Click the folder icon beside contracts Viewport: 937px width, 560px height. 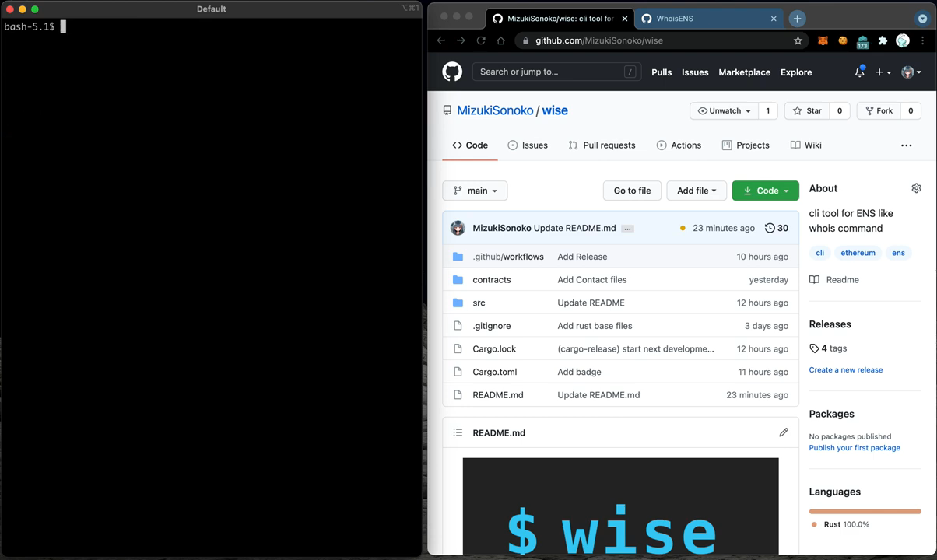[x=458, y=279]
